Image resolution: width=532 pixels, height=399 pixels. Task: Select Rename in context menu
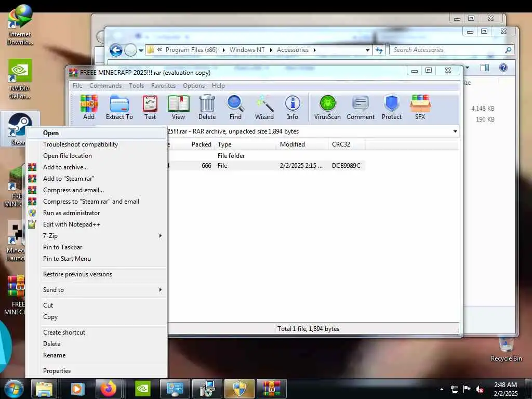point(97,355)
